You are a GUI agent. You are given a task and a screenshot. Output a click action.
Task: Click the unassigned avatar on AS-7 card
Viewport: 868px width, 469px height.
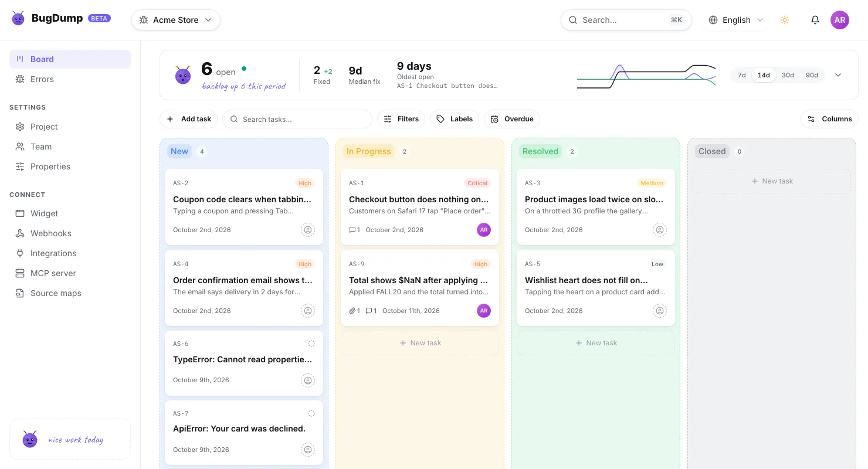click(x=308, y=450)
